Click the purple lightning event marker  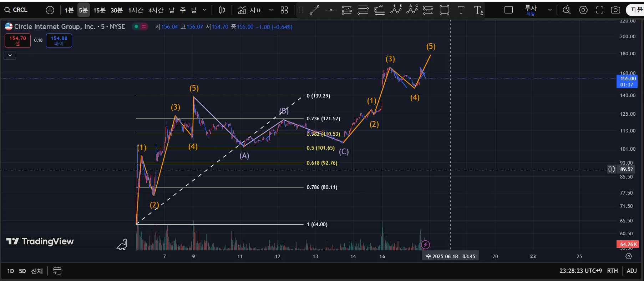425,245
